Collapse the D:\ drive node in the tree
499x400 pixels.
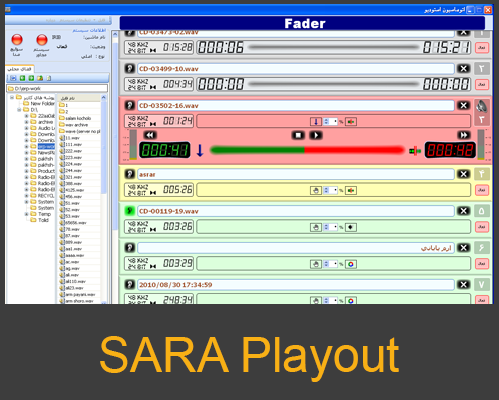click(19, 110)
